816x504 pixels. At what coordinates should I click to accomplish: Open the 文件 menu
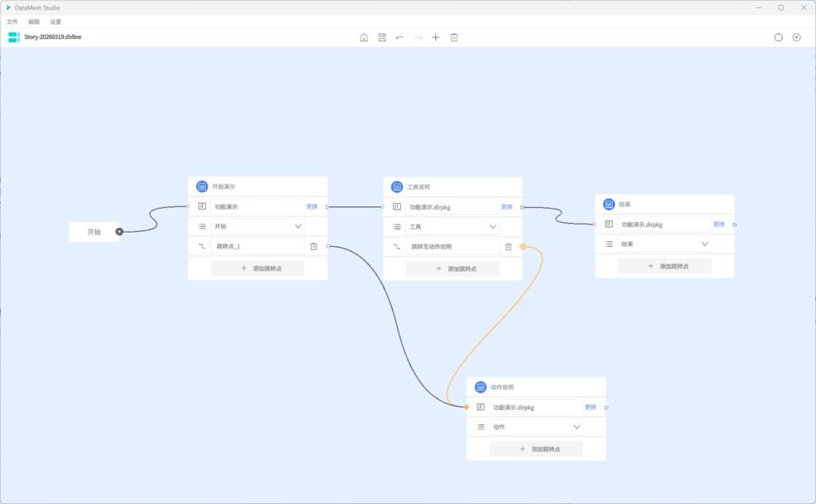pos(12,21)
